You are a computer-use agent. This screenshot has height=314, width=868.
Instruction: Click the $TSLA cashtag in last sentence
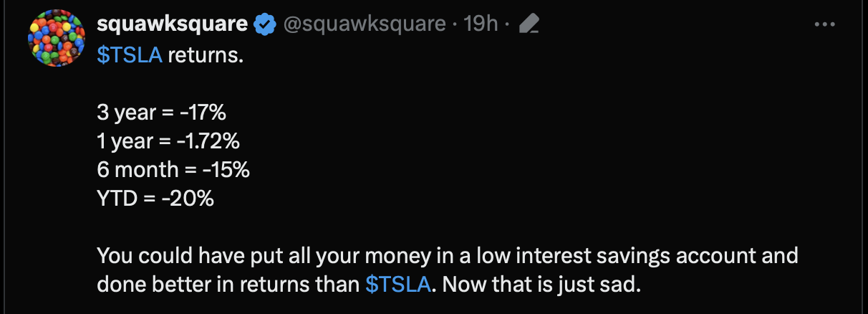398,284
